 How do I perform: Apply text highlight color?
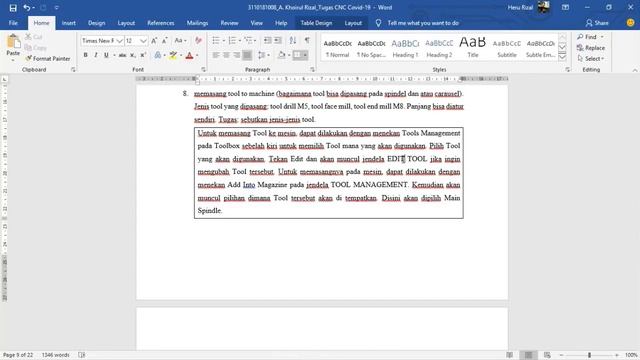(x=173, y=55)
